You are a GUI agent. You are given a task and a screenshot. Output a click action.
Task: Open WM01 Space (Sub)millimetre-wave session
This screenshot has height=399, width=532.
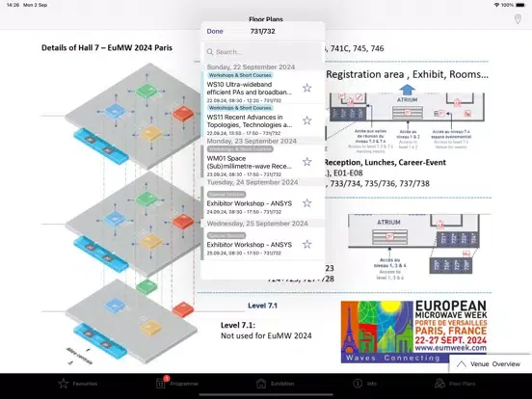(x=262, y=162)
